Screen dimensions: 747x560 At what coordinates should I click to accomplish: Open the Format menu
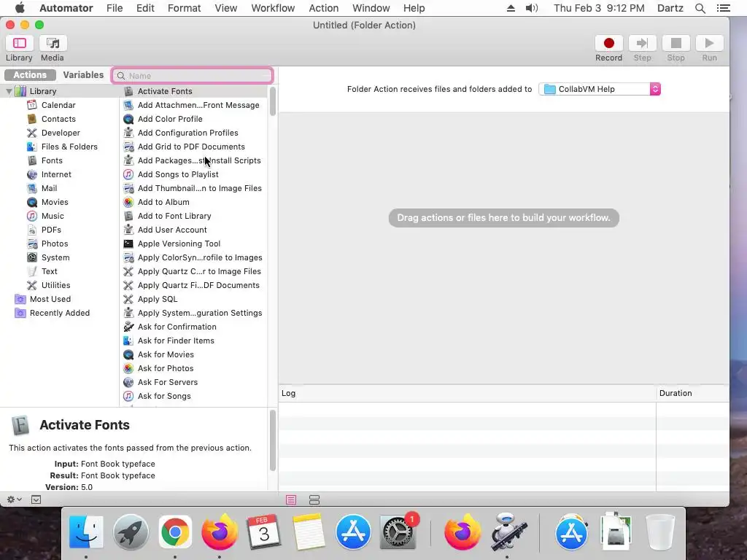click(x=184, y=8)
